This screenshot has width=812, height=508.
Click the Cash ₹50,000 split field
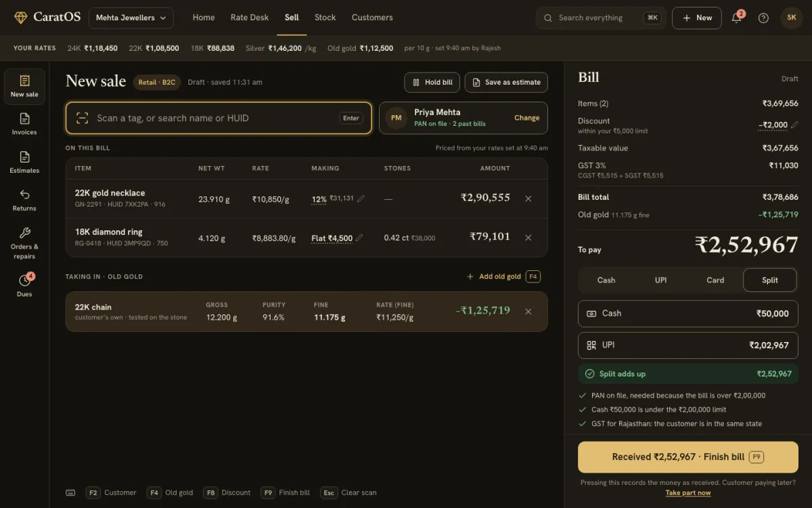coord(688,314)
